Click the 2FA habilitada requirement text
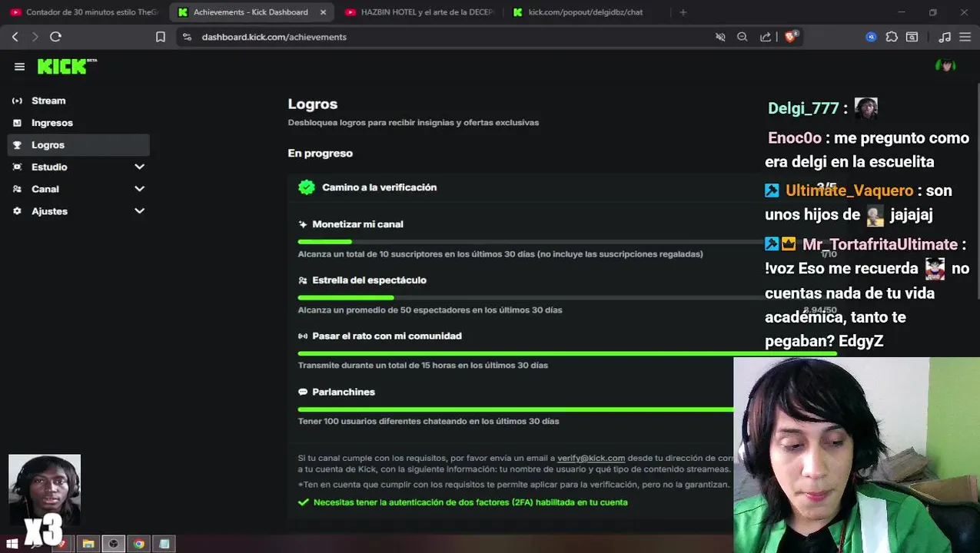Screen dimensions: 980x553 pos(470,502)
